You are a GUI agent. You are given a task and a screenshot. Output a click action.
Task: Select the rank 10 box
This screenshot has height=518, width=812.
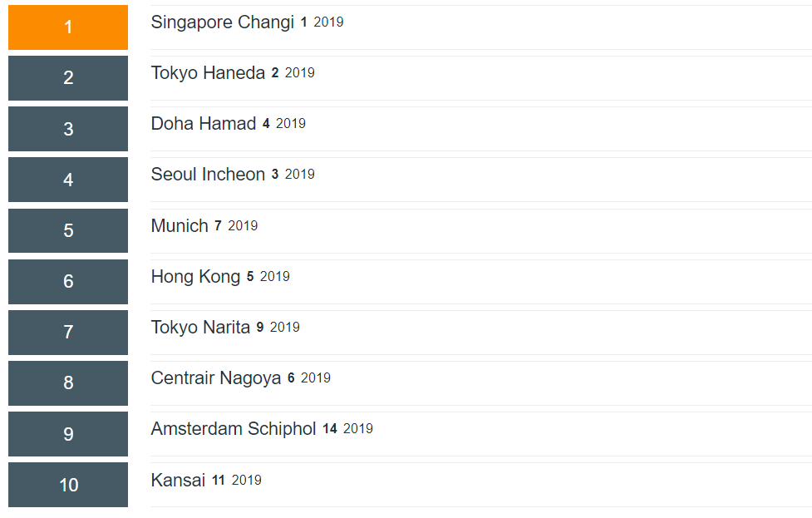(x=68, y=485)
